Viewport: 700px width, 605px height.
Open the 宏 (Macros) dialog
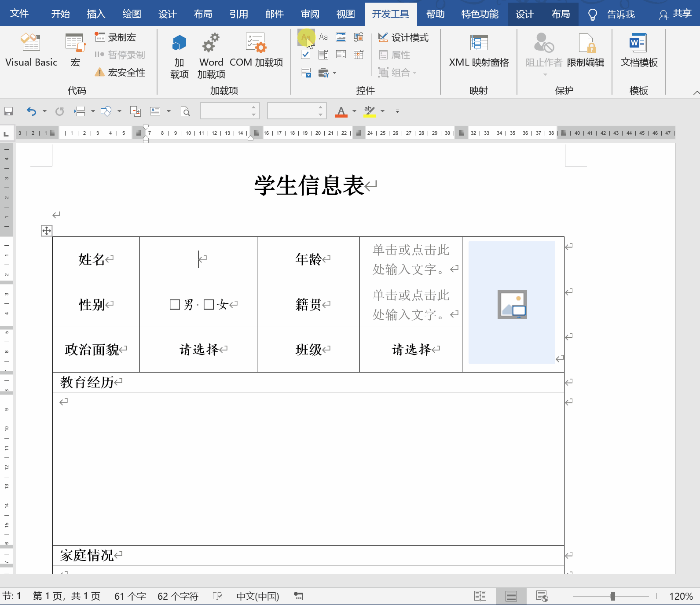coord(75,50)
